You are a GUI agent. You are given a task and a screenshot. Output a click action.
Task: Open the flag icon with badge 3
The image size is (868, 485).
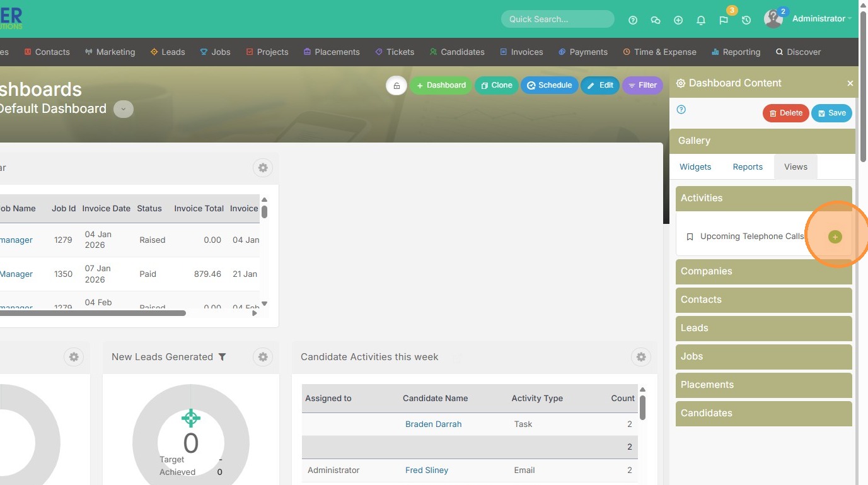tap(724, 20)
